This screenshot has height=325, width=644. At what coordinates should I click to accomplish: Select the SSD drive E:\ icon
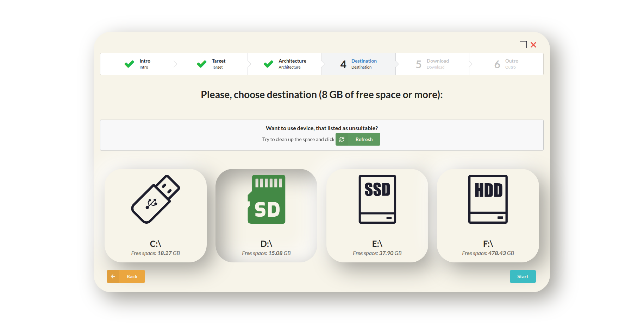pyautogui.click(x=377, y=199)
